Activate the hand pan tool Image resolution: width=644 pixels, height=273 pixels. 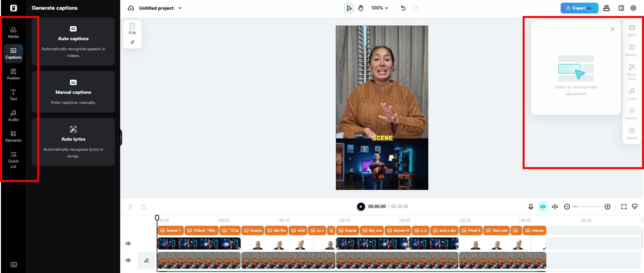(x=361, y=8)
